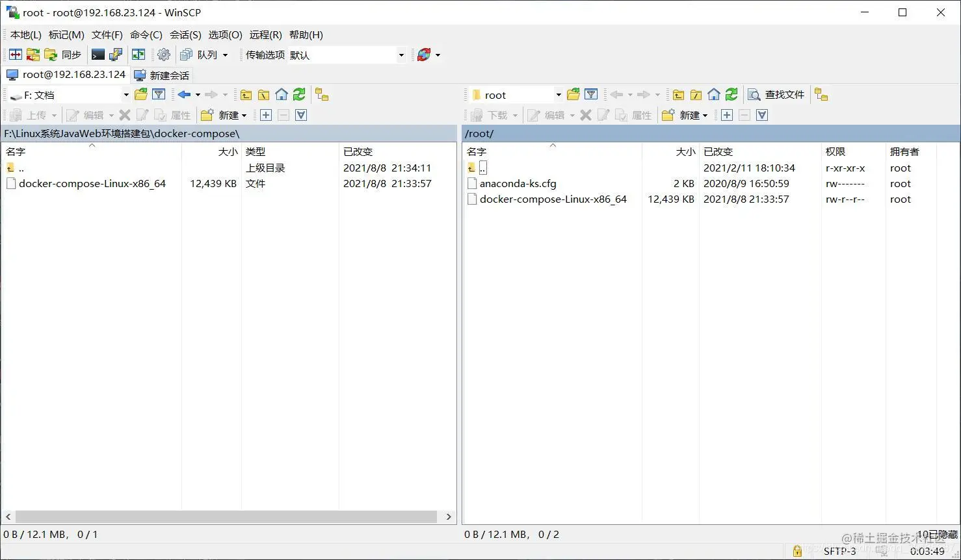Click the remote select files plus icon
This screenshot has width=961, height=560.
[727, 115]
